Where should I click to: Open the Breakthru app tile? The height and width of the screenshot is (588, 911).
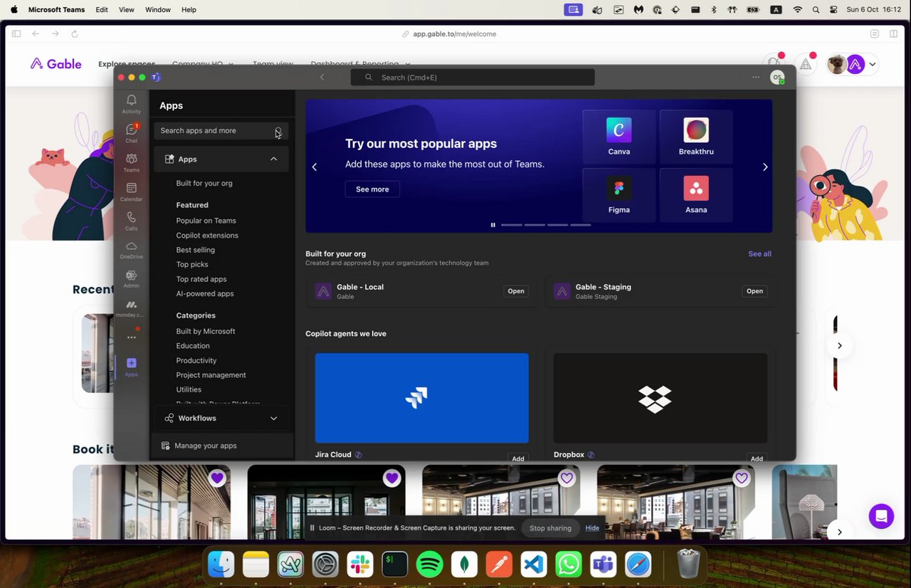(696, 137)
